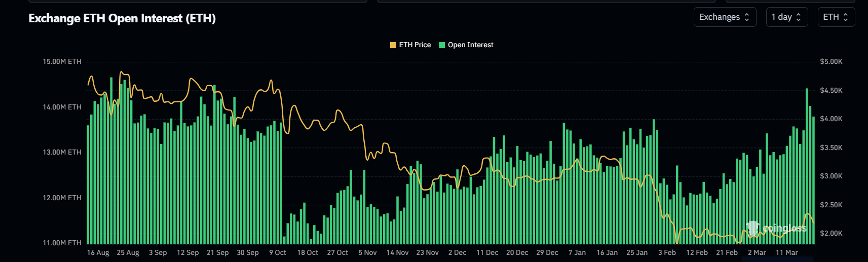Toggle the Open Interest legend series
This screenshot has width=868, height=262.
pos(470,45)
